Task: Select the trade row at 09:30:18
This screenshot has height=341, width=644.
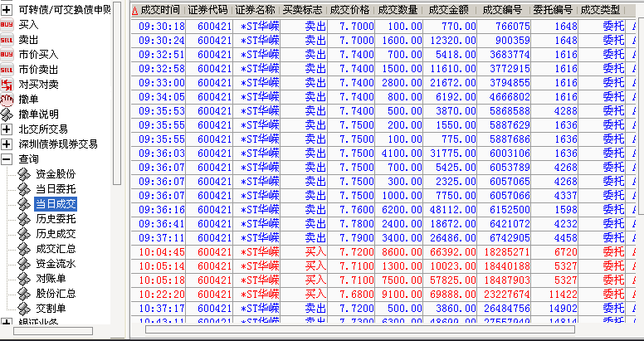Action: tap(383, 27)
